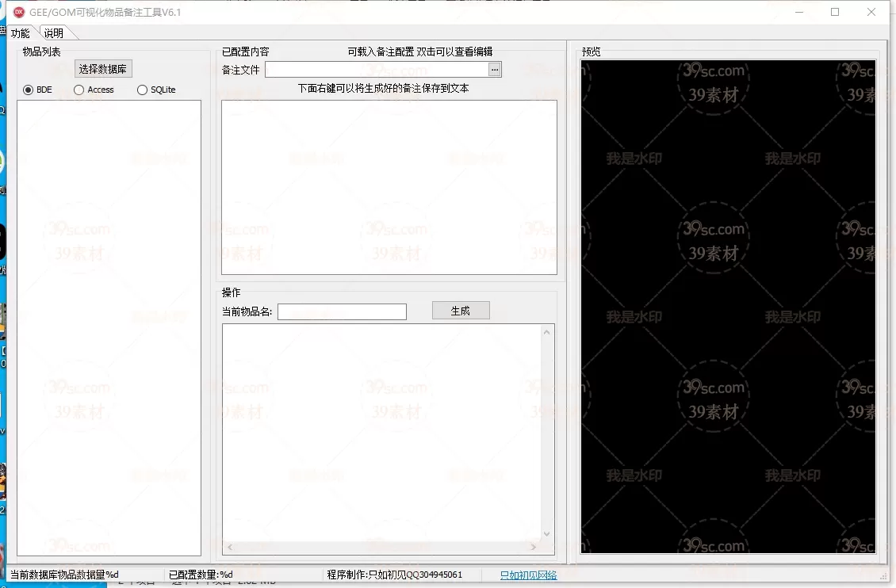896x588 pixels.
Task: Click the up arrow of the 操作 text scrollbar
Action: (x=546, y=332)
